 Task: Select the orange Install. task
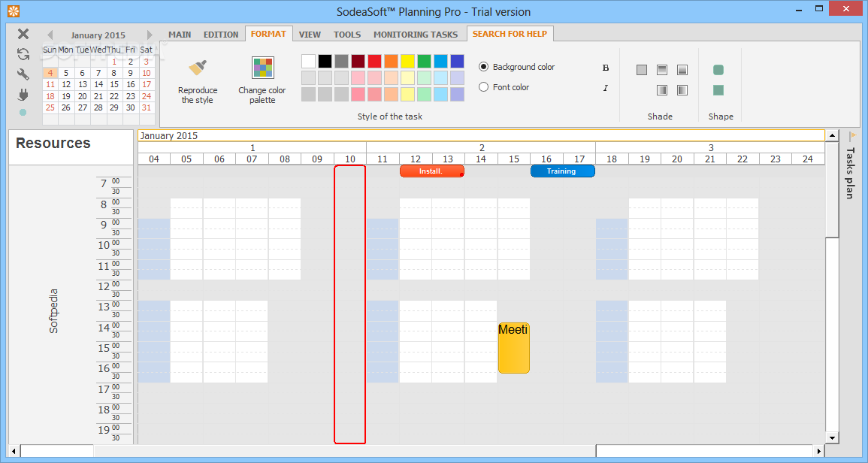pyautogui.click(x=432, y=171)
